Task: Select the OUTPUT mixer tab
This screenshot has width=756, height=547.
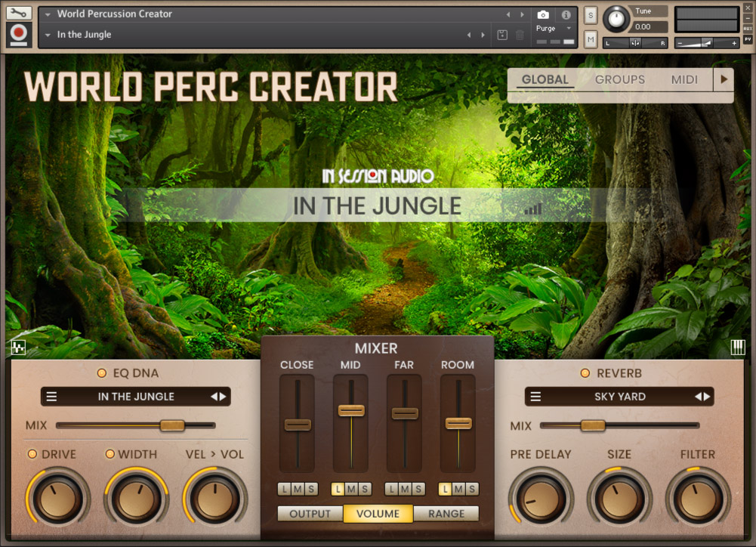Action: tap(310, 514)
